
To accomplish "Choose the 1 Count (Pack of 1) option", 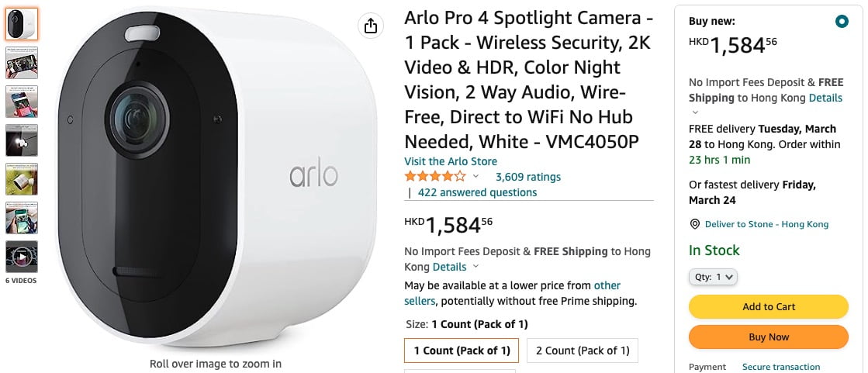I will (462, 351).
